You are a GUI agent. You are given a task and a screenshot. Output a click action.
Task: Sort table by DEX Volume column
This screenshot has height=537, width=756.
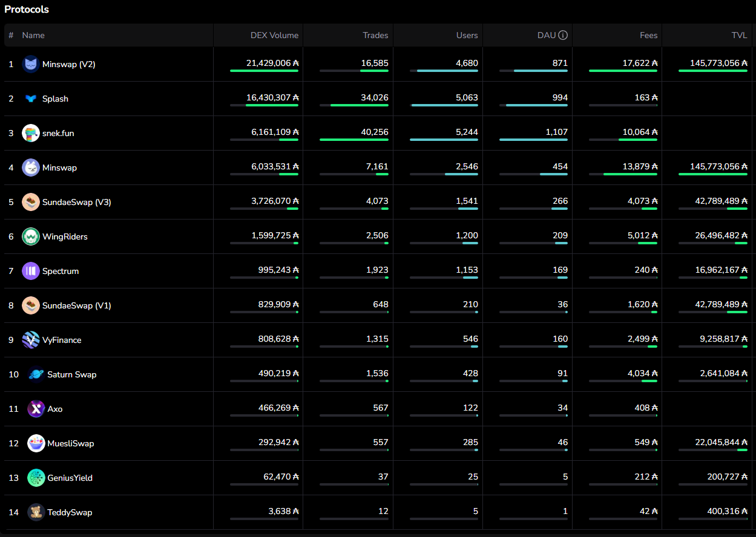[x=274, y=35]
